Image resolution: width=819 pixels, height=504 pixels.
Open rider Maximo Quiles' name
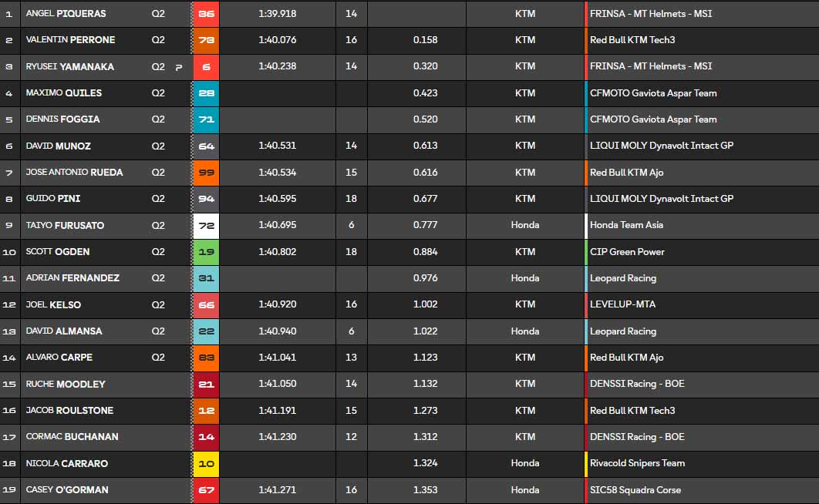point(64,93)
